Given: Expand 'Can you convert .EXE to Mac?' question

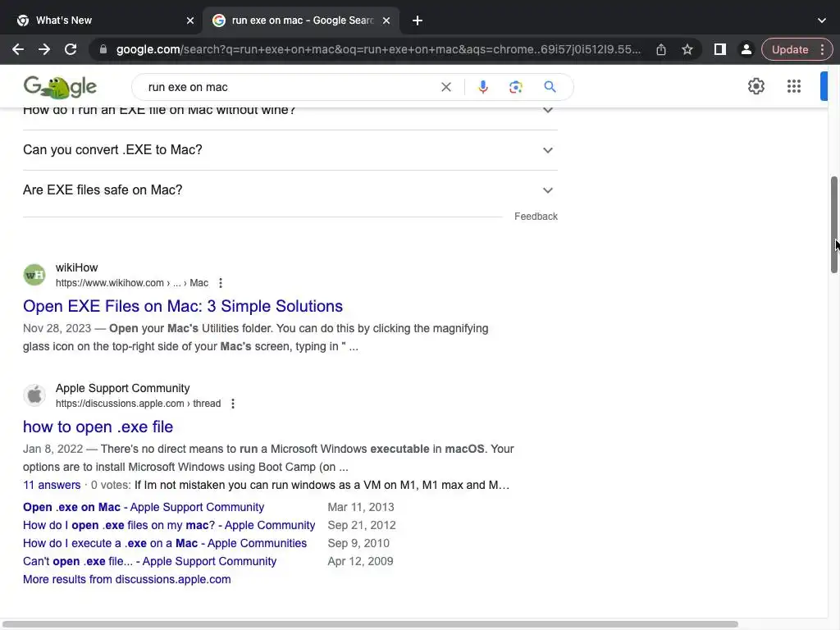Looking at the screenshot, I should (290, 150).
